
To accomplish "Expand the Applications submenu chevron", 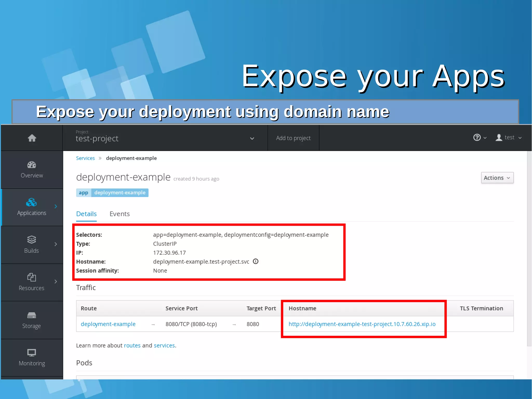I will coord(56,206).
